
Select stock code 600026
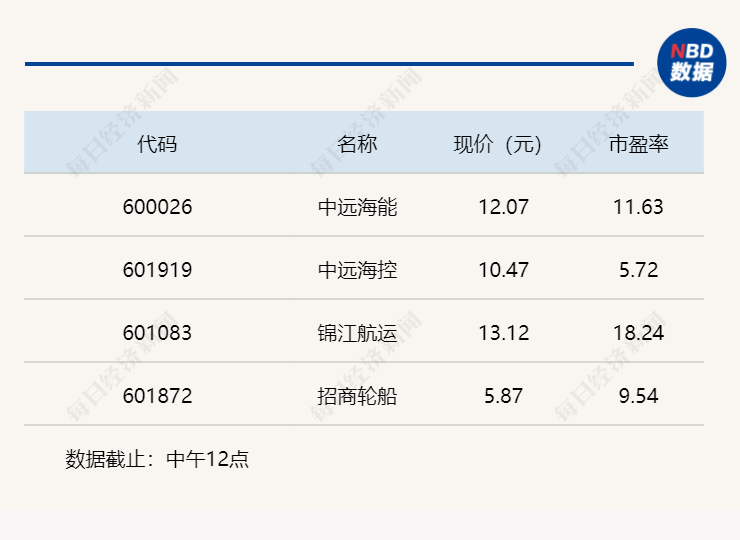[x=158, y=207]
